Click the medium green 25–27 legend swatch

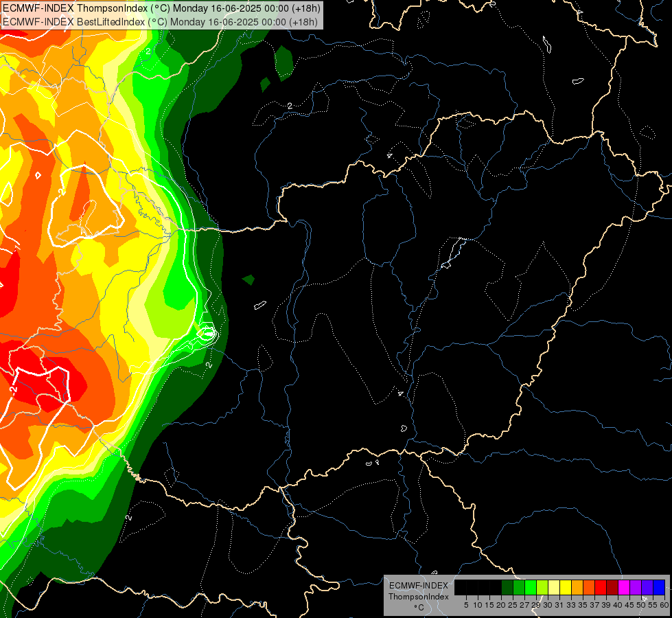(x=519, y=587)
